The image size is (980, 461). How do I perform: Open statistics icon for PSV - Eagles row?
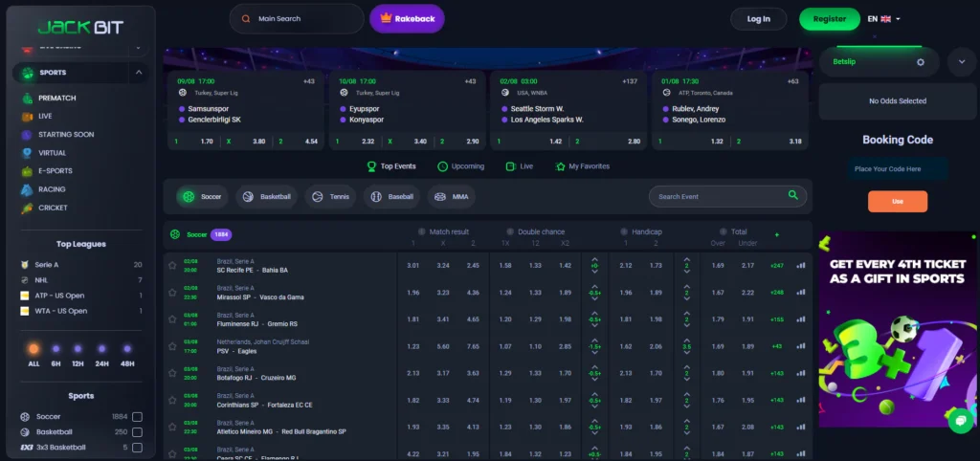(801, 346)
